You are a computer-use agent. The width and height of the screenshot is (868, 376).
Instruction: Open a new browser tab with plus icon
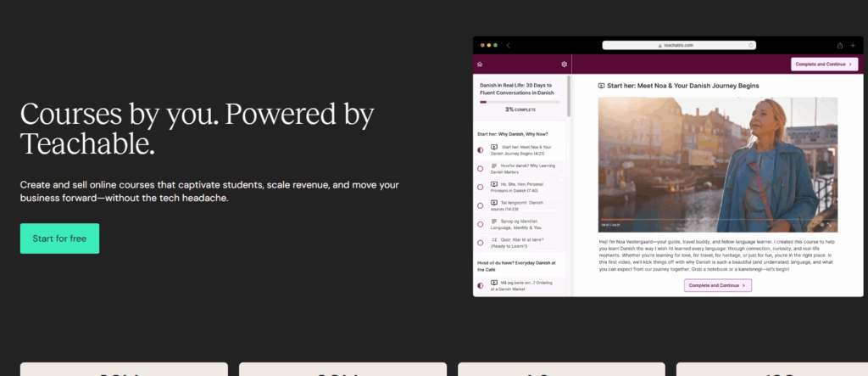click(853, 45)
